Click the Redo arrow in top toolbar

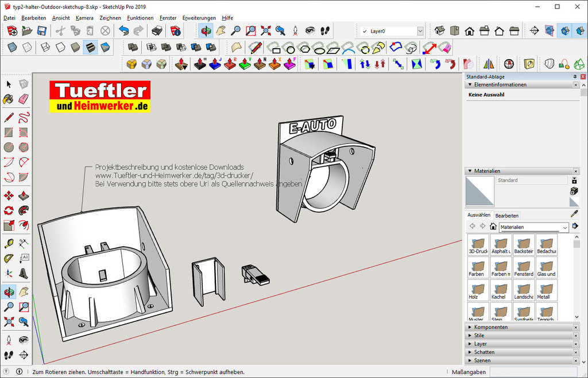click(138, 31)
